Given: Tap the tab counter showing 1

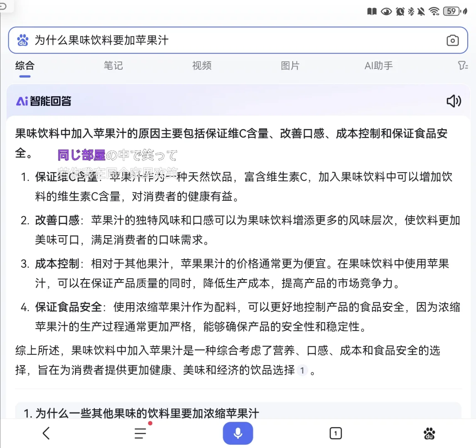Looking at the screenshot, I should pos(335,433).
